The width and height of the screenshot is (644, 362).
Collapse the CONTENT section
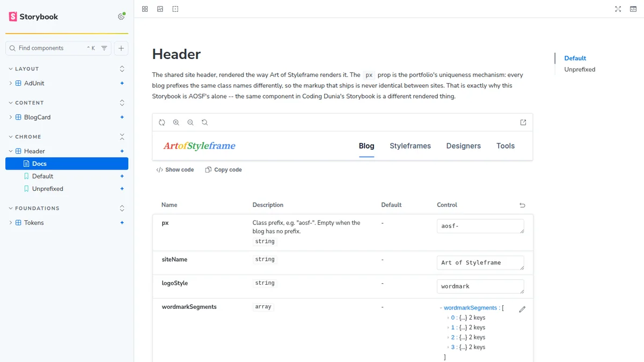tap(26, 102)
